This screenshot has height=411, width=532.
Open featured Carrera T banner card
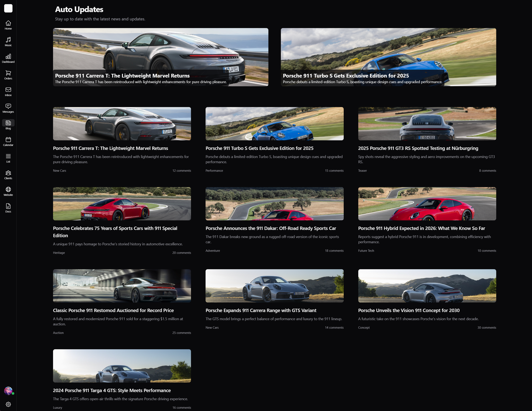click(x=161, y=57)
